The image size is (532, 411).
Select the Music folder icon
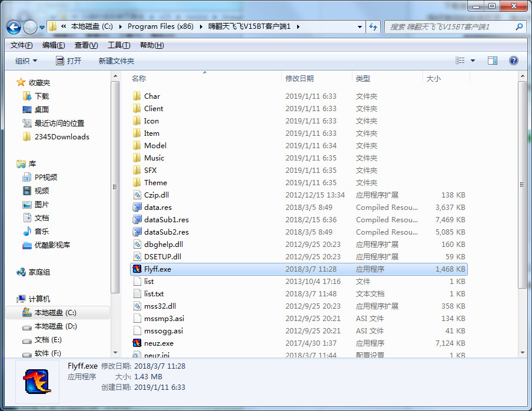137,158
